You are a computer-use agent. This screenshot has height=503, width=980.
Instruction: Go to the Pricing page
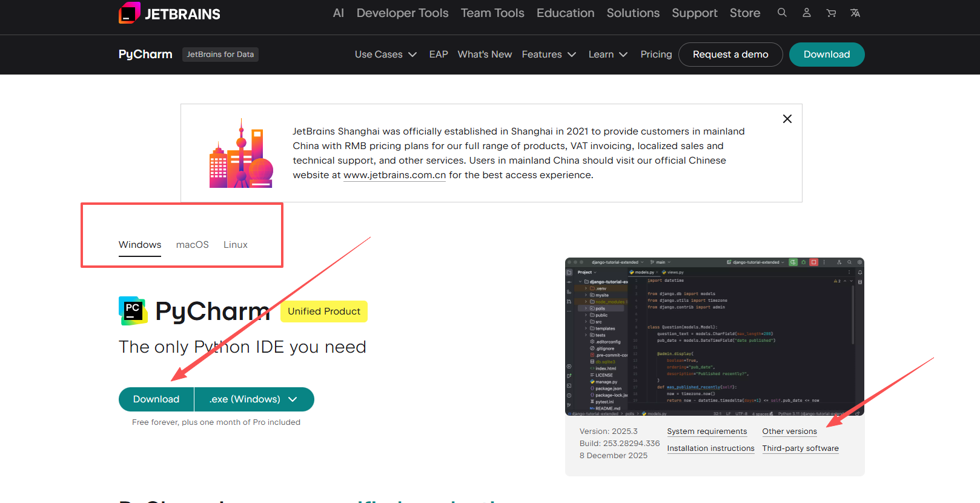(657, 55)
